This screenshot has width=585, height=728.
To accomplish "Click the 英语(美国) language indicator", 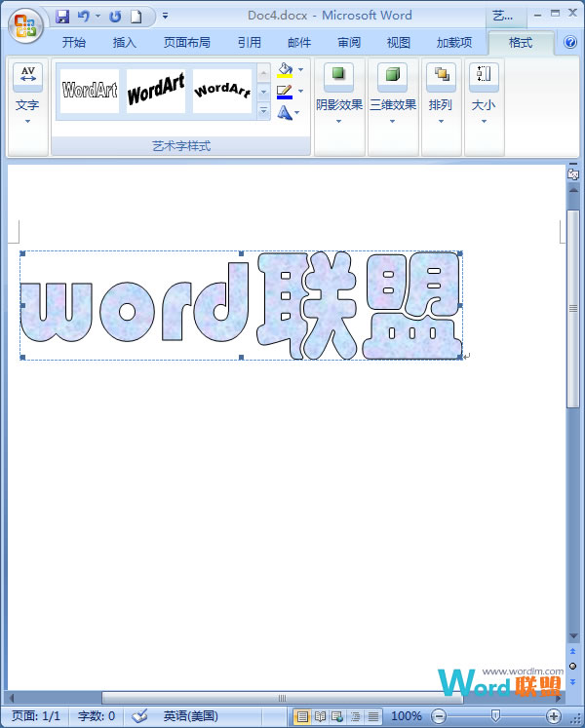I will tap(190, 716).
